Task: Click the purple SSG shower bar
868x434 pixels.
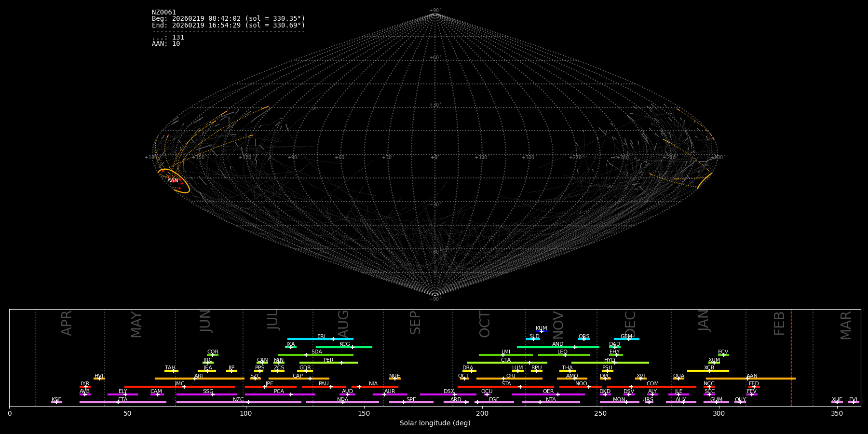Action: 207,394
